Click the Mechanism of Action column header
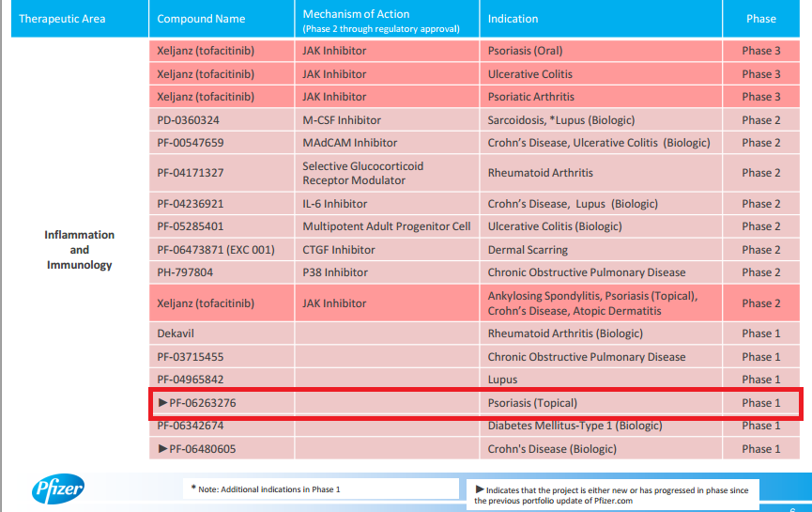The width and height of the screenshot is (812, 512). (x=356, y=15)
